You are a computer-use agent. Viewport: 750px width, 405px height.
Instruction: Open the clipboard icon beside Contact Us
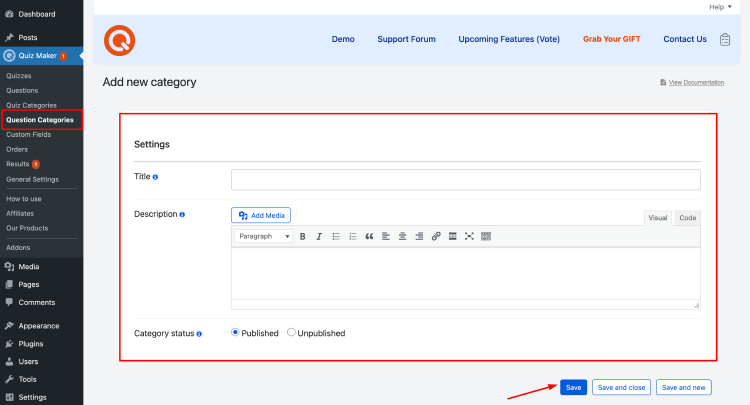tap(725, 39)
